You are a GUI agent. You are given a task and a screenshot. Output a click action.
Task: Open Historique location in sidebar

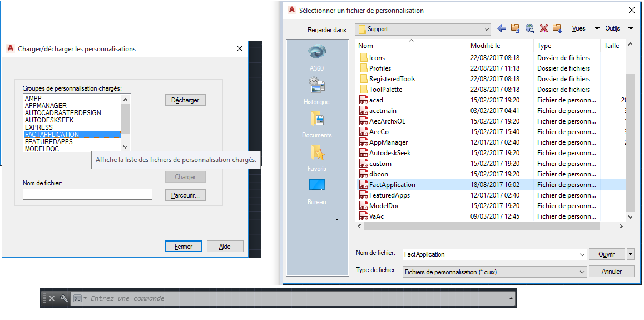coord(316,91)
